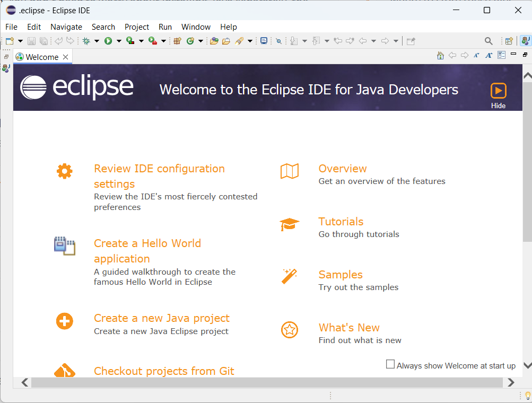Select the Java perspective button
Viewport: 532px width, 403px height.
click(x=526, y=41)
